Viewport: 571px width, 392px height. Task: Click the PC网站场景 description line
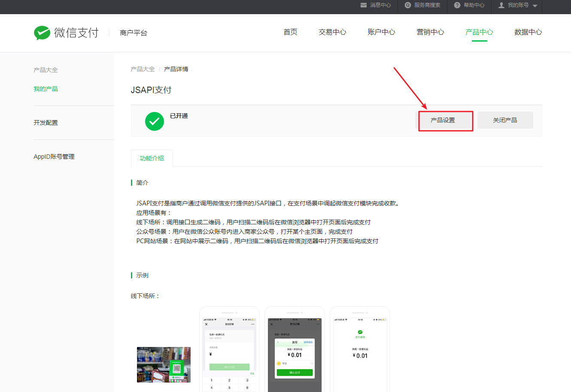click(x=257, y=241)
